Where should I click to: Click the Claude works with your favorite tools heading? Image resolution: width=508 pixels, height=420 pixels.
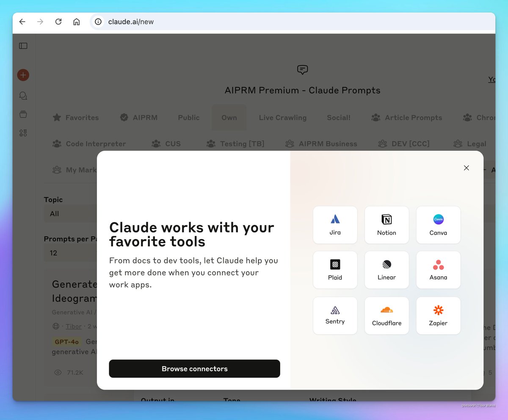[x=192, y=234]
